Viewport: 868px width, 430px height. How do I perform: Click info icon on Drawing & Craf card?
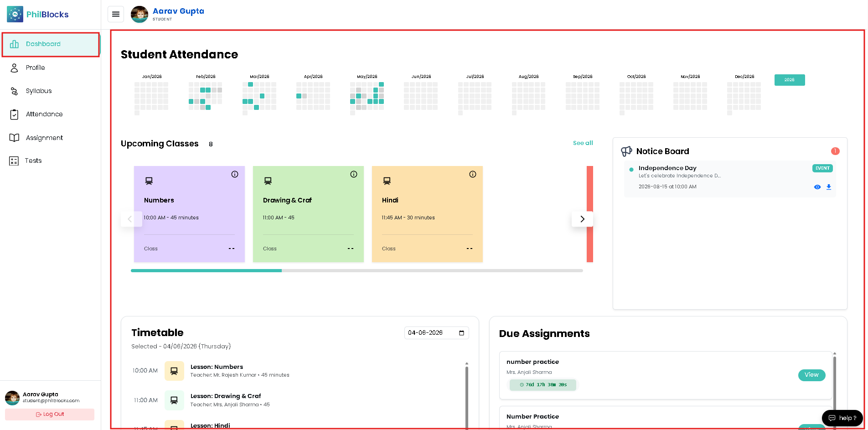coord(354,174)
